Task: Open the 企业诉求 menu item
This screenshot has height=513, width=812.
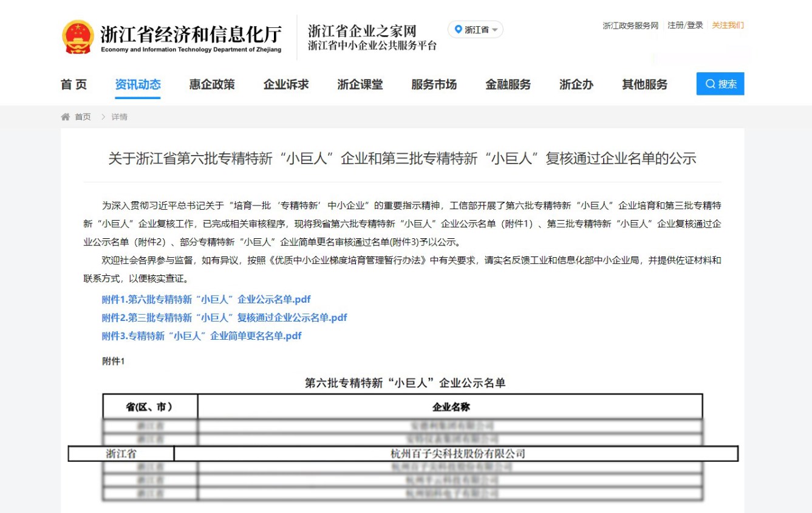Action: click(x=285, y=84)
